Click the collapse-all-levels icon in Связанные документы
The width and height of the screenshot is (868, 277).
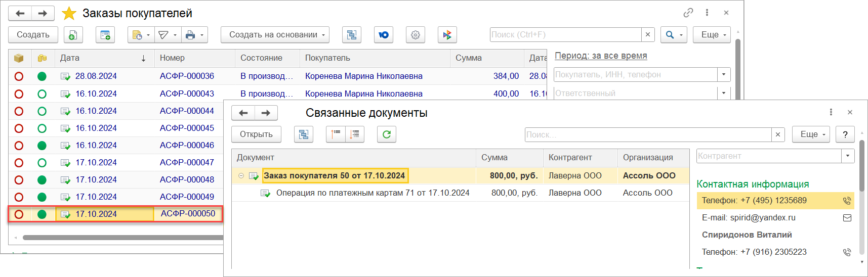pos(336,134)
